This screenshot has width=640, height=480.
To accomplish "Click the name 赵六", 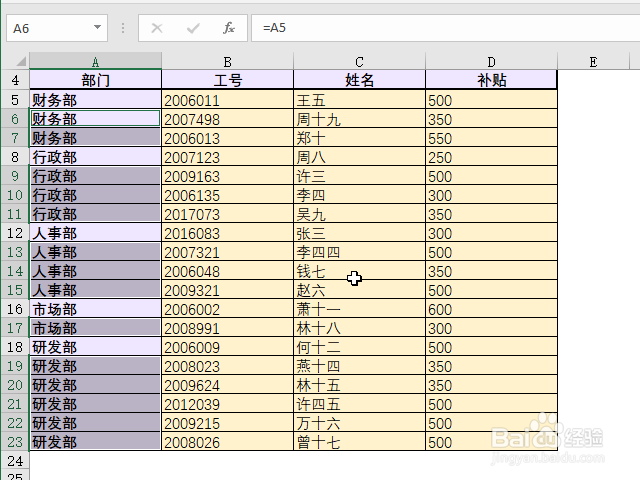I will tap(311, 290).
